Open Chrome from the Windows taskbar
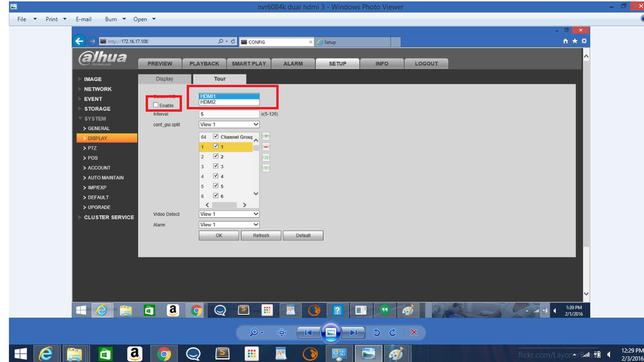The width and height of the screenshot is (644, 362). point(164,354)
